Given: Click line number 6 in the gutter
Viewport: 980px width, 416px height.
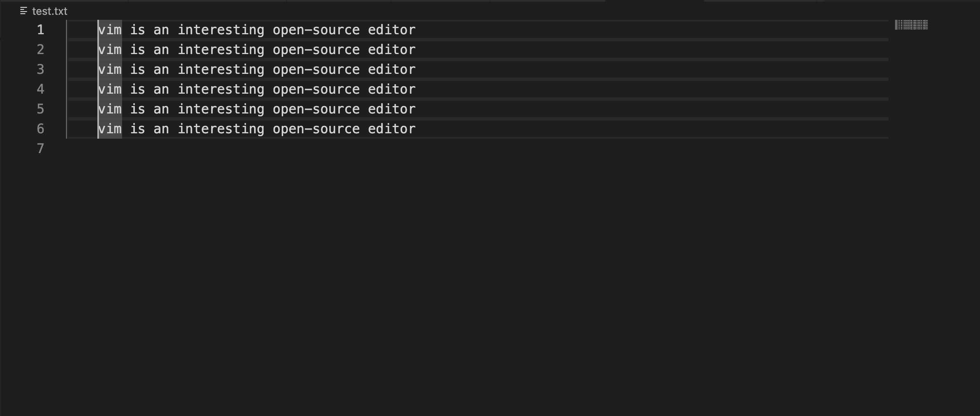Looking at the screenshot, I should click(40, 129).
